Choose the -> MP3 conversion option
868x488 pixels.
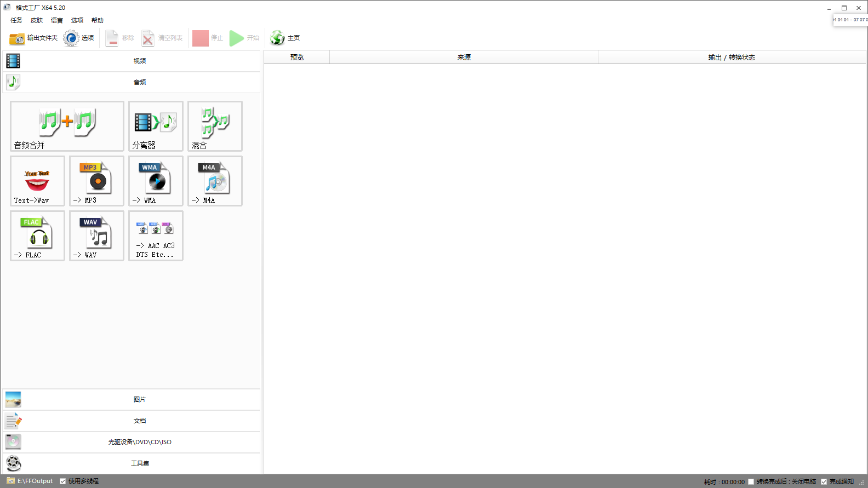pos(96,181)
